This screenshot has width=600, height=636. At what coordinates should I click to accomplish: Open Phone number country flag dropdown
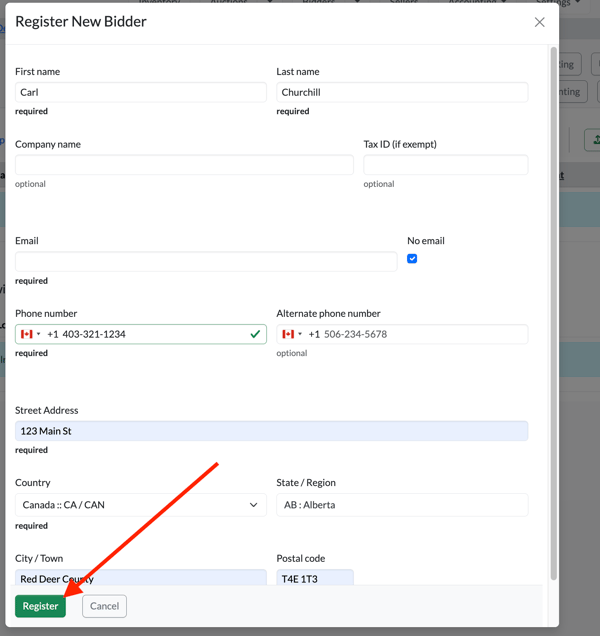(x=30, y=334)
